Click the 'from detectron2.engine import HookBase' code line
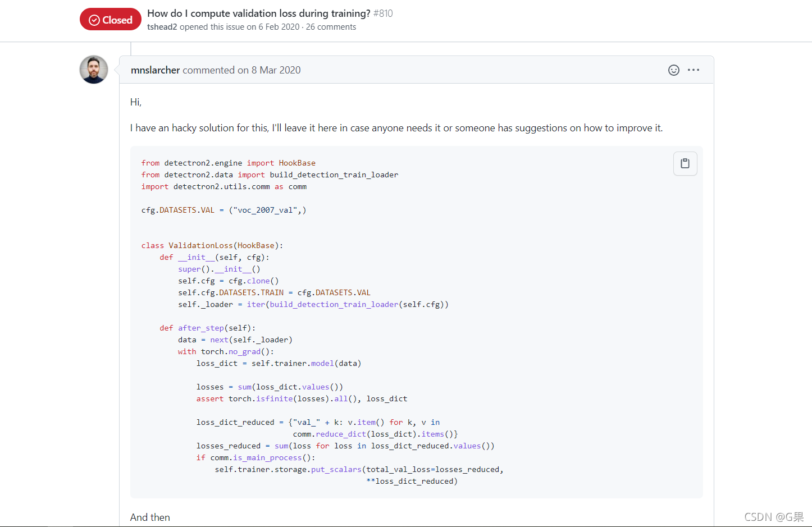 click(x=229, y=163)
